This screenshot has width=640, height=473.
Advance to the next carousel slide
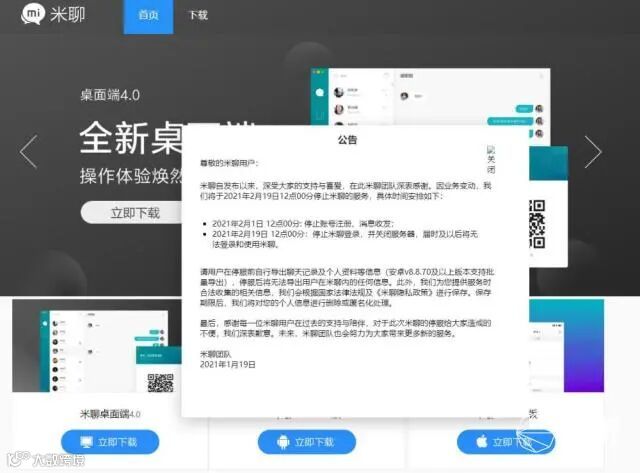click(x=593, y=152)
